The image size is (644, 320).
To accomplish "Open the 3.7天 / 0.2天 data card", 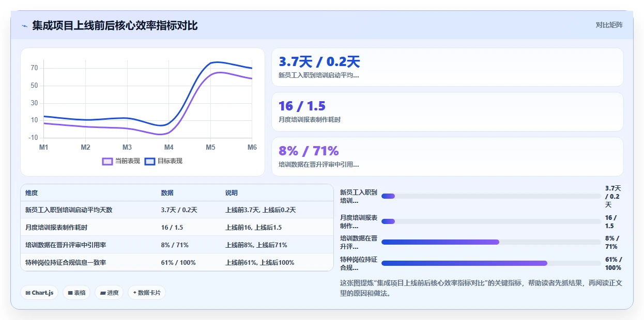I will point(447,67).
